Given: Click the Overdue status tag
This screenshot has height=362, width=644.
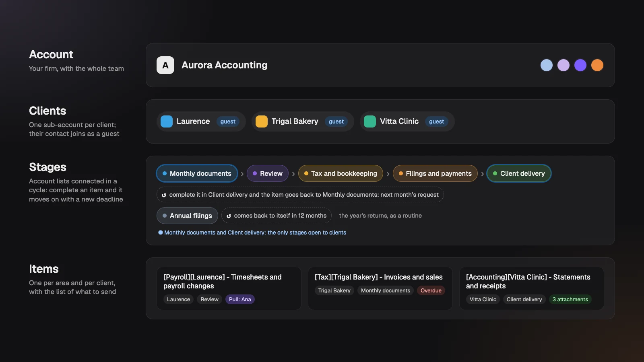Looking at the screenshot, I should tap(431, 290).
